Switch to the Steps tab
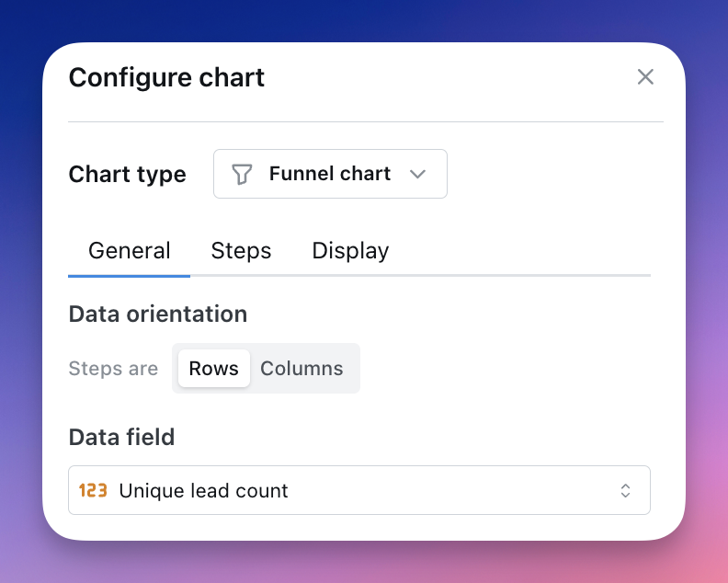 [x=241, y=250]
